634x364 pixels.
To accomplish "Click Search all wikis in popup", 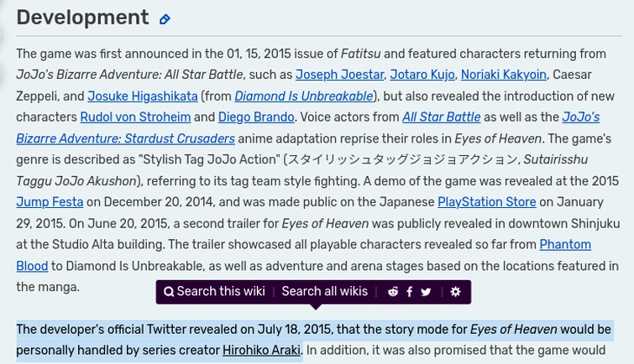I will coord(324,292).
